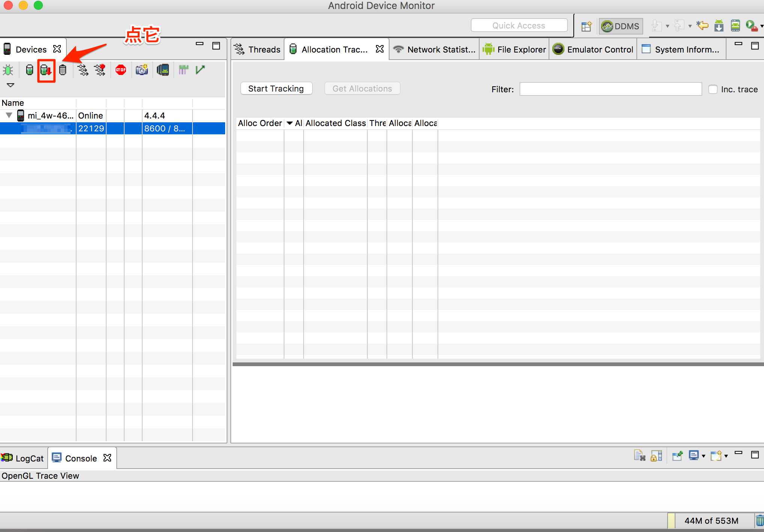This screenshot has width=764, height=532.
Task: Select the DDMS perspective button
Action: pos(621,26)
